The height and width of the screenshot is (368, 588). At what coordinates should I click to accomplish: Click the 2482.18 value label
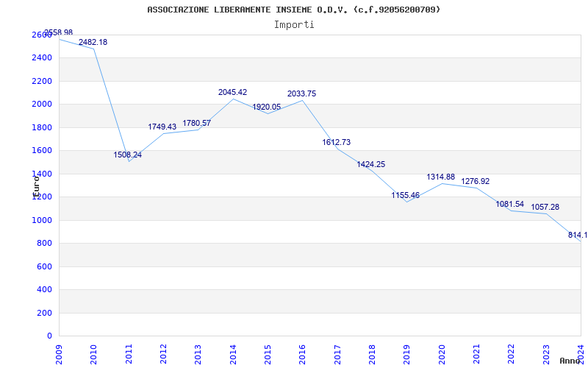pyautogui.click(x=93, y=43)
